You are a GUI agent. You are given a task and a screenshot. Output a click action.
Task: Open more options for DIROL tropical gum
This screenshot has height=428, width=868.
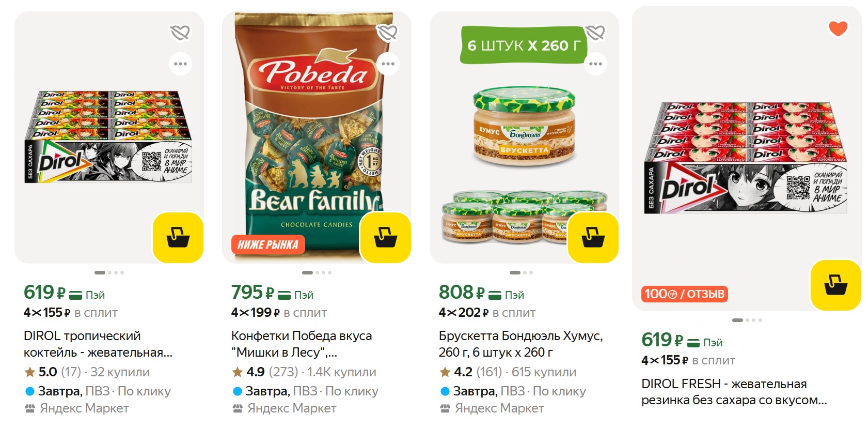[180, 64]
